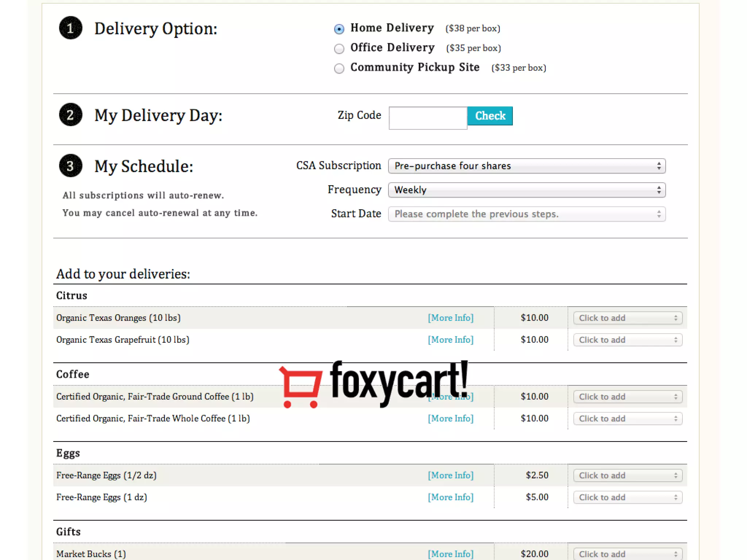
Task: Open the CSA Subscription dropdown
Action: click(x=527, y=166)
